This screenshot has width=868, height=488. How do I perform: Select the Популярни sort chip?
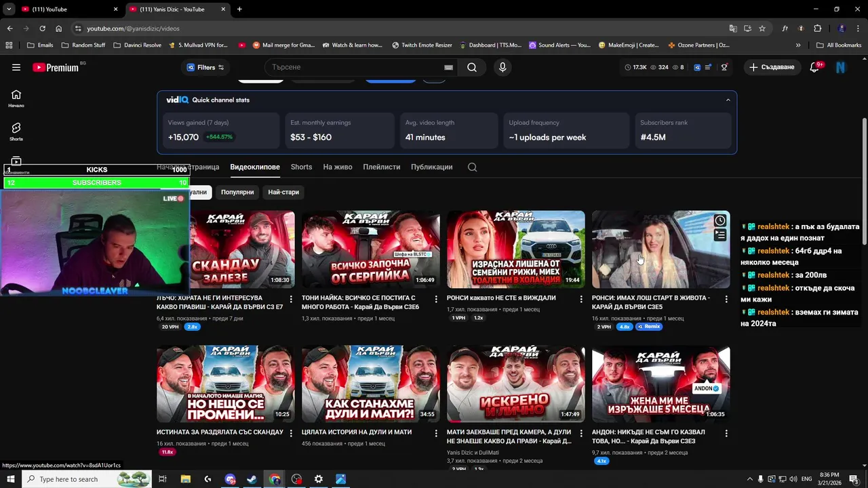pyautogui.click(x=237, y=192)
